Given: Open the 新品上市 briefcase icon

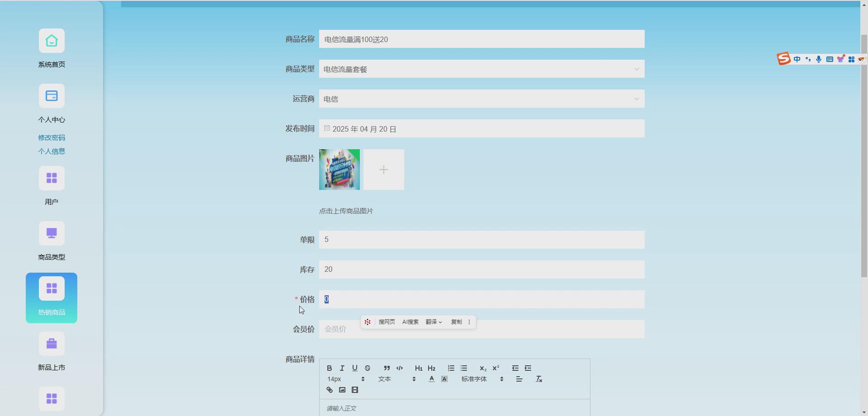Looking at the screenshot, I should [x=52, y=344].
